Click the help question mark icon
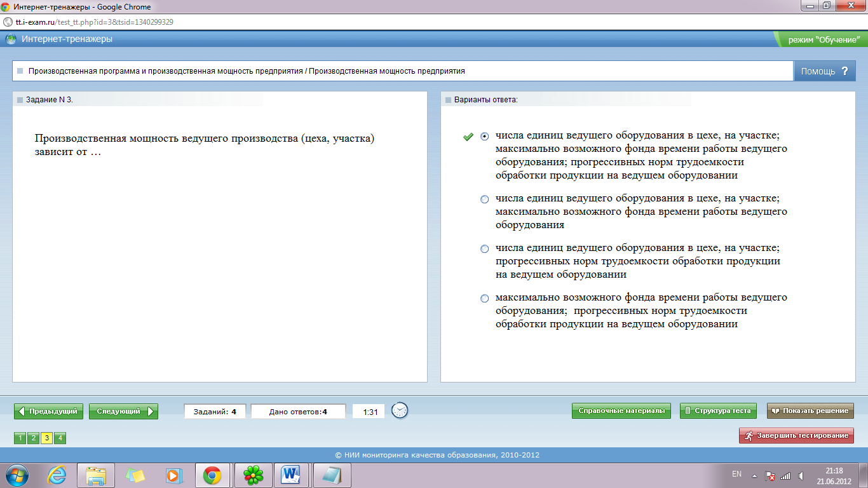The image size is (868, 488). pyautogui.click(x=844, y=71)
